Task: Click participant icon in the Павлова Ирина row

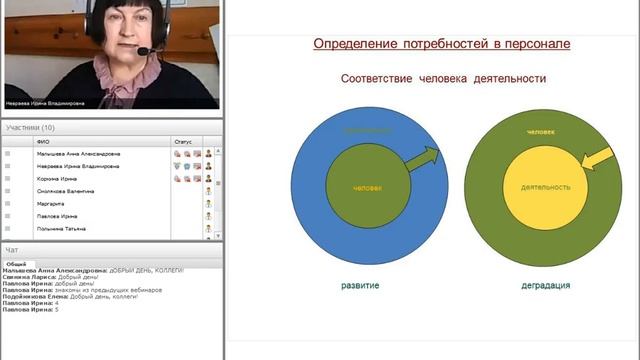Action: [x=209, y=216]
